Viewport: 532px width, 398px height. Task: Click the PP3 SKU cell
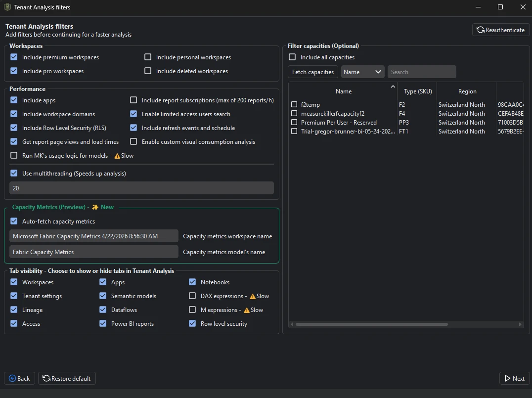pyautogui.click(x=417, y=123)
